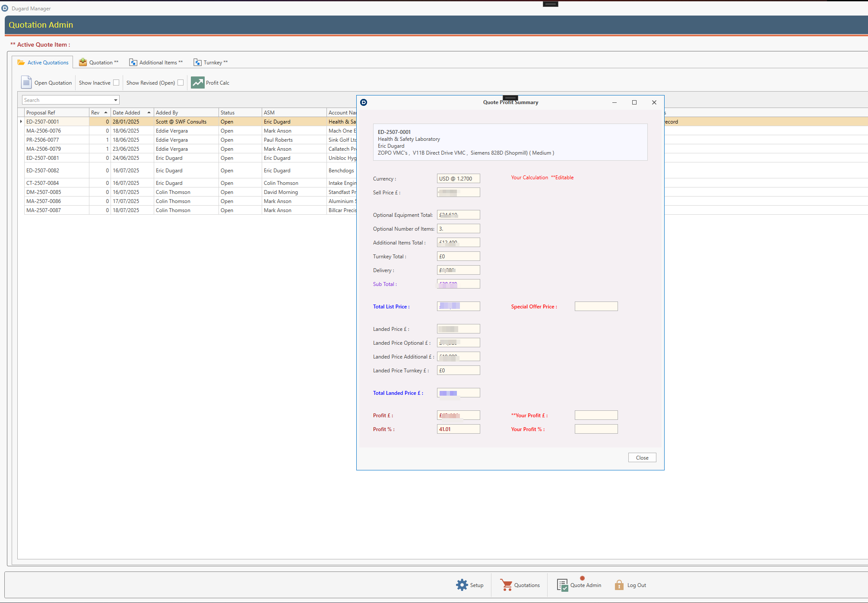868x603 pixels.
Task: Click the Quotations shopping cart icon
Action: (x=506, y=585)
